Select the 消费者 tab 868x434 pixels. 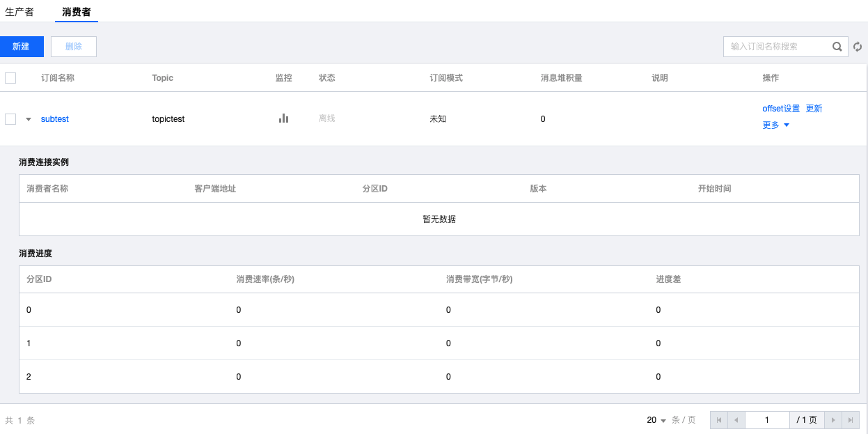click(77, 12)
